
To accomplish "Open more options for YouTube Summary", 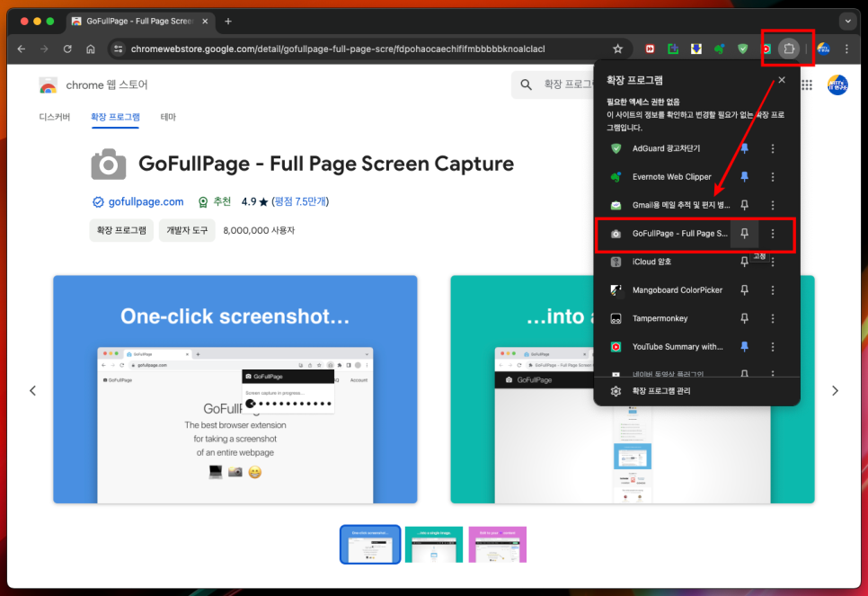I will tap(772, 346).
